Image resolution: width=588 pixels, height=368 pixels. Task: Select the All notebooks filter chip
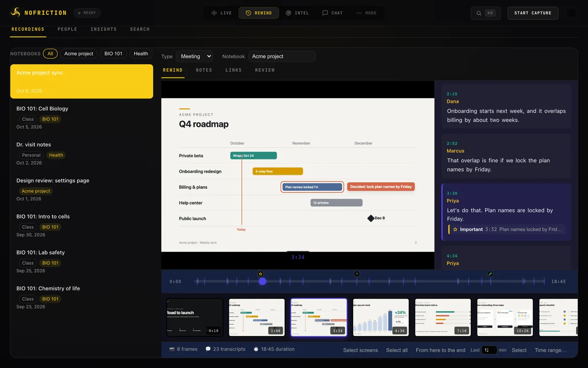click(x=50, y=53)
